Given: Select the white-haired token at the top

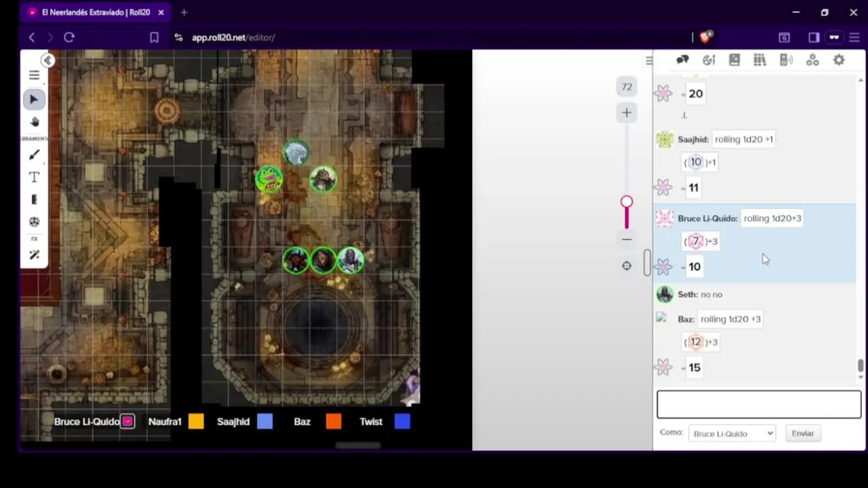Looking at the screenshot, I should [x=296, y=153].
